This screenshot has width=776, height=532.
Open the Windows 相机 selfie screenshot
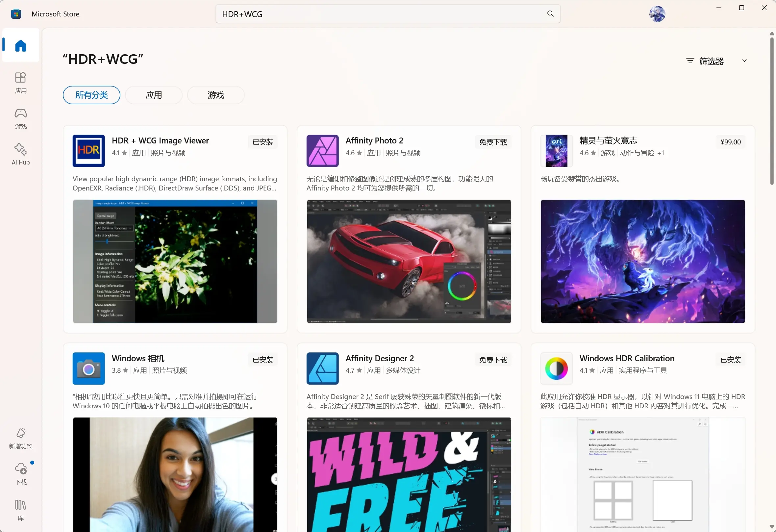pyautogui.click(x=175, y=474)
